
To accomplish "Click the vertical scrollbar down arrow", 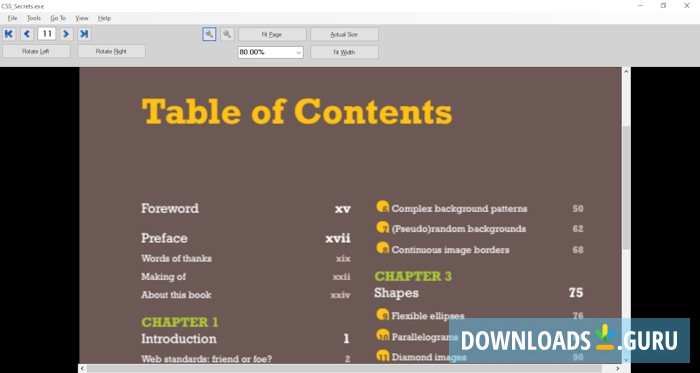I will [x=626, y=359].
